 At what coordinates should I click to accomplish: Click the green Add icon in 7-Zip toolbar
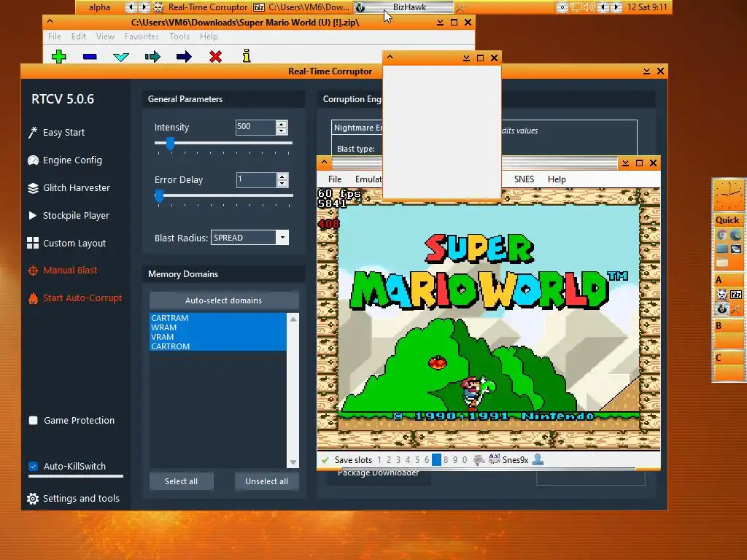coord(58,57)
